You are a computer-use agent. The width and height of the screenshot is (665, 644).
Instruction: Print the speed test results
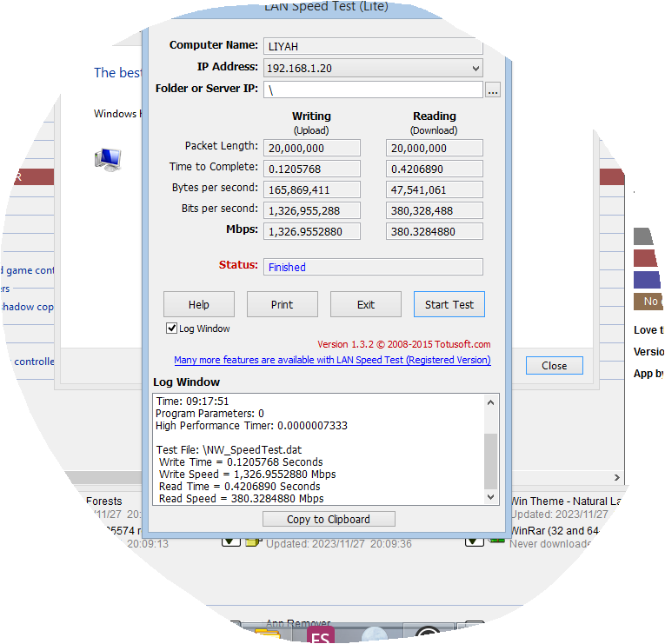(282, 304)
